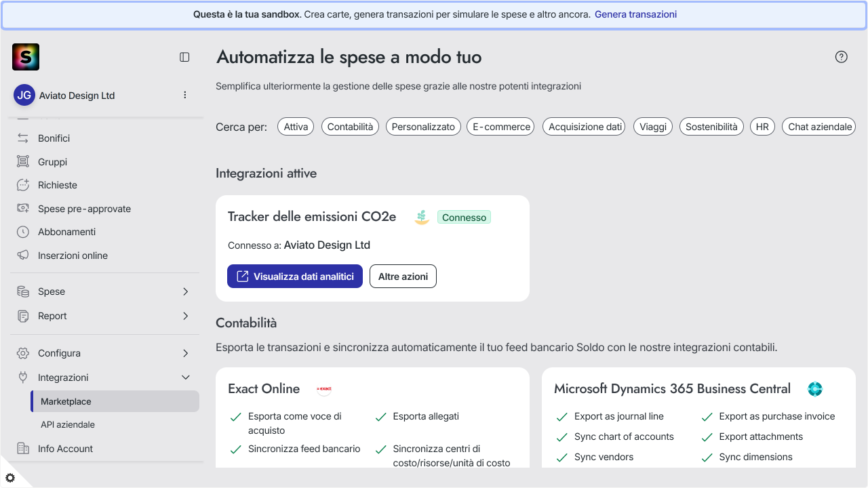Open Info Account in the sidebar

point(65,449)
